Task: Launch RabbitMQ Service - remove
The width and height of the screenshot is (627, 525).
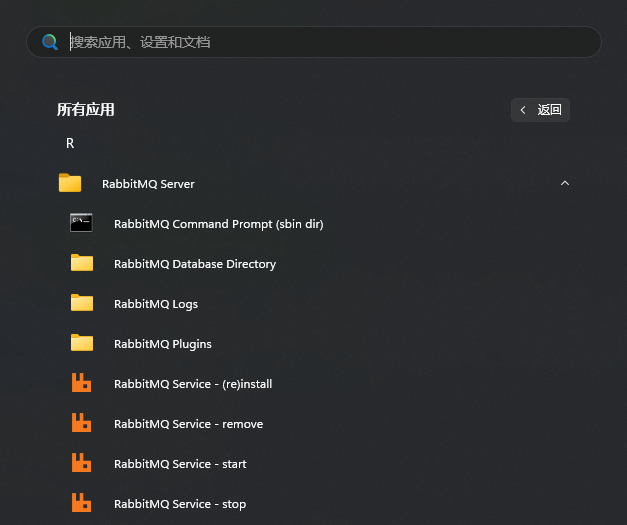Action: 189,424
